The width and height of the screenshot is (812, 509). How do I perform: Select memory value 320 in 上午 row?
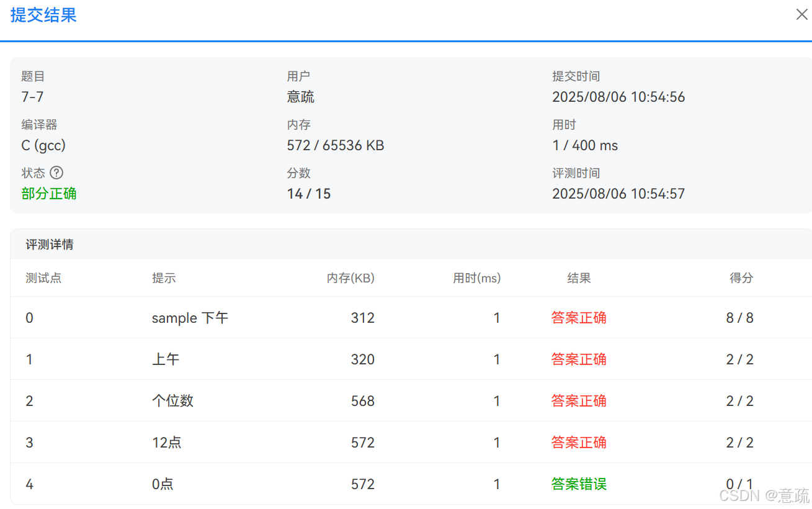(363, 359)
